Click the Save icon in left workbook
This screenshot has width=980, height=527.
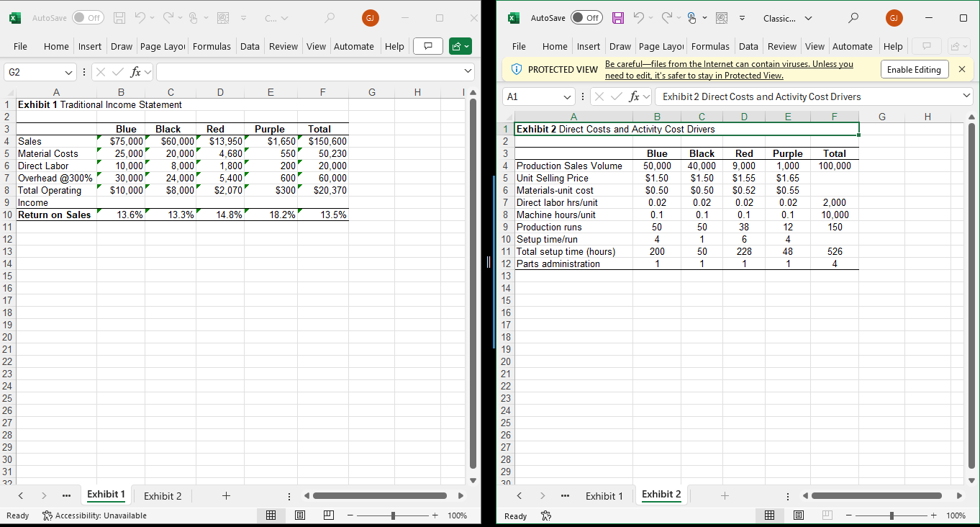[119, 18]
